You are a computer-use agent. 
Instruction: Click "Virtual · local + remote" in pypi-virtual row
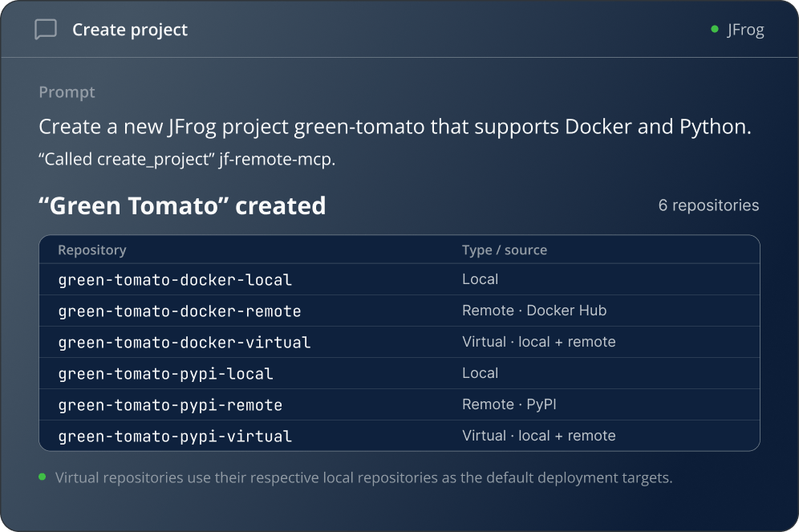[538, 436]
